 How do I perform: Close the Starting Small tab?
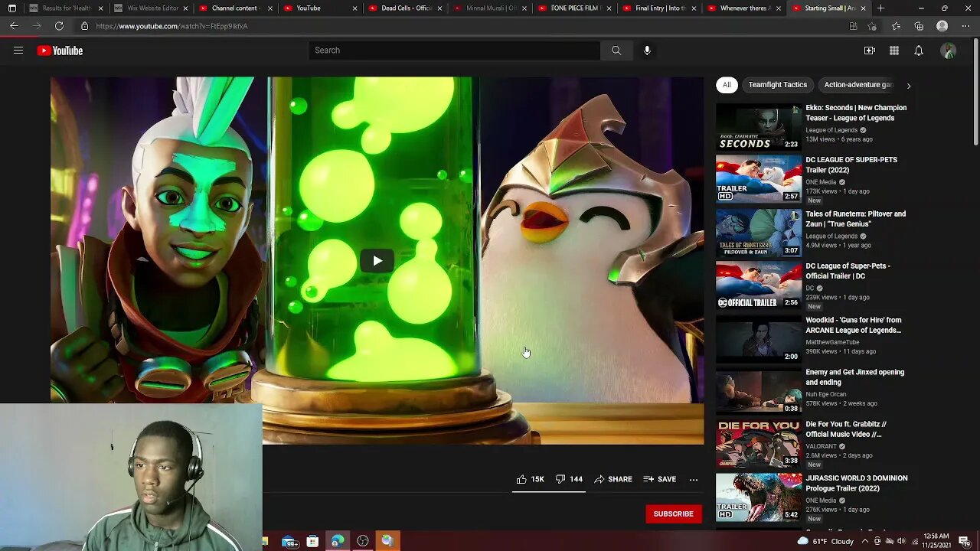tap(863, 8)
